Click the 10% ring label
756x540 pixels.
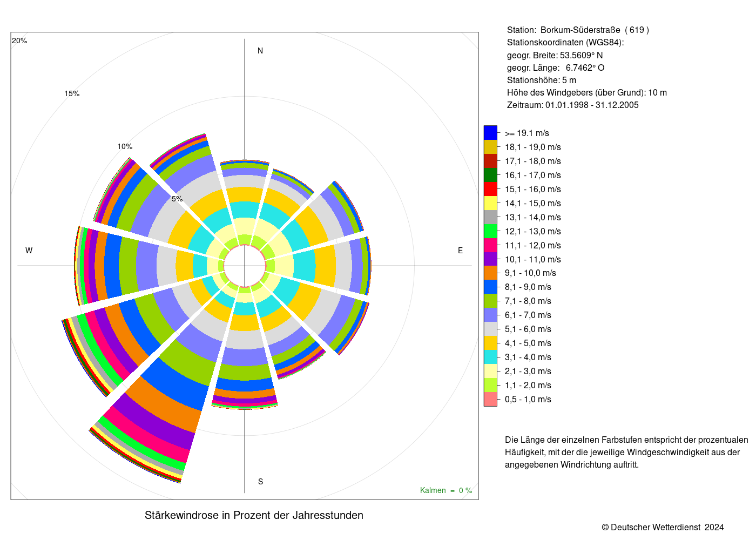click(x=125, y=146)
